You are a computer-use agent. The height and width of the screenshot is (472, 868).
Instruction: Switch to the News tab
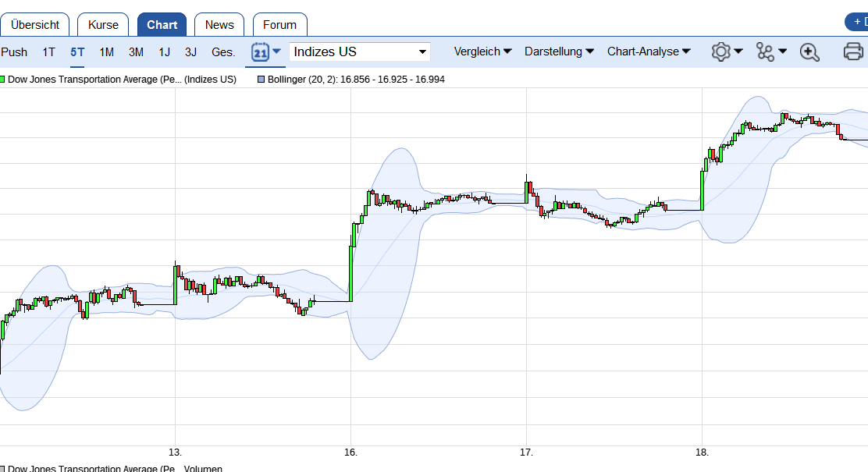(219, 24)
